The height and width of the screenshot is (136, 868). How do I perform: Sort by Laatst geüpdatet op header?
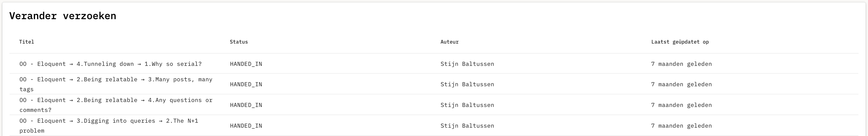(680, 42)
